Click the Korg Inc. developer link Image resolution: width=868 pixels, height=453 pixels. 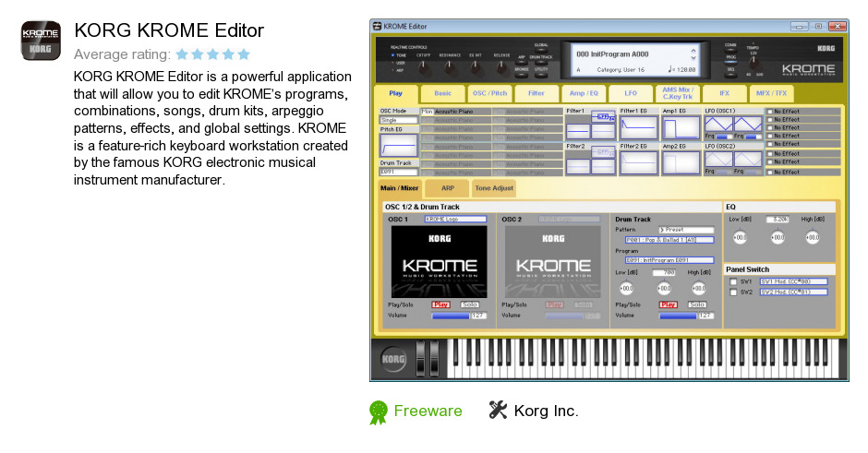pyautogui.click(x=547, y=411)
